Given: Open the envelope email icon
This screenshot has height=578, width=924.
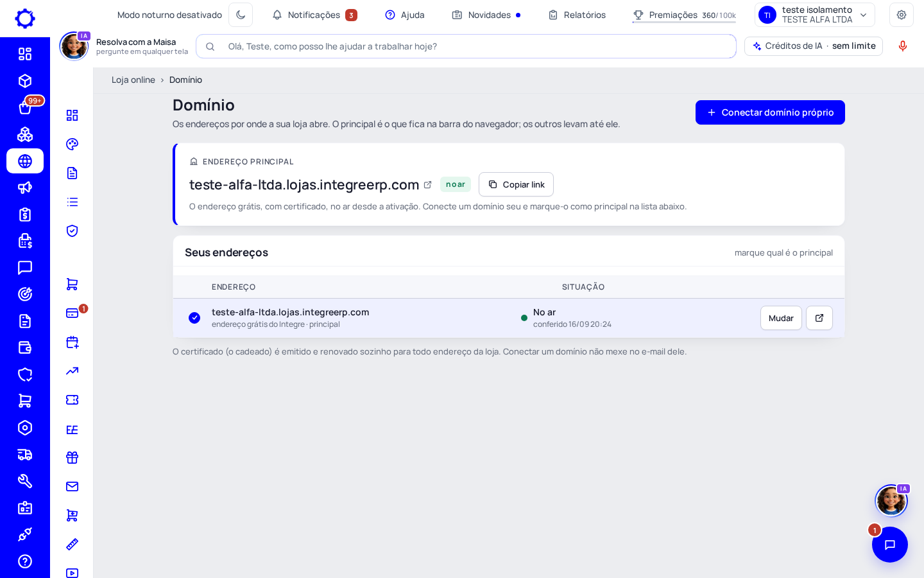Looking at the screenshot, I should pos(73,487).
